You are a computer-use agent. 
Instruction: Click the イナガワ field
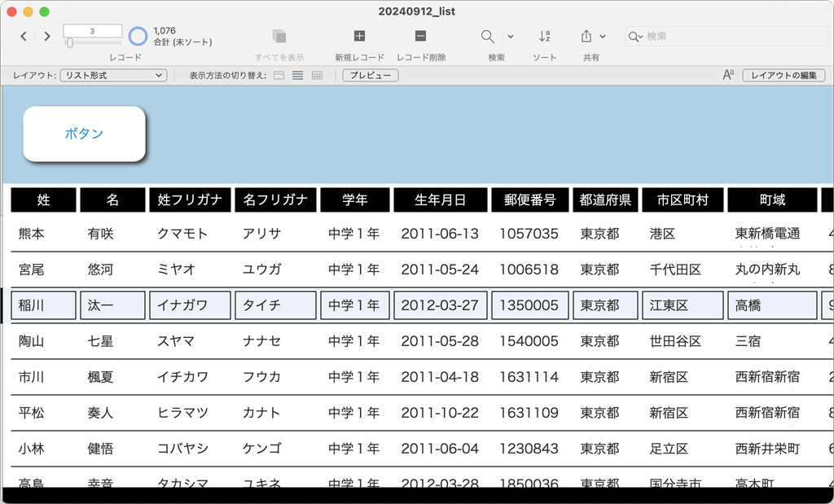[x=190, y=305]
